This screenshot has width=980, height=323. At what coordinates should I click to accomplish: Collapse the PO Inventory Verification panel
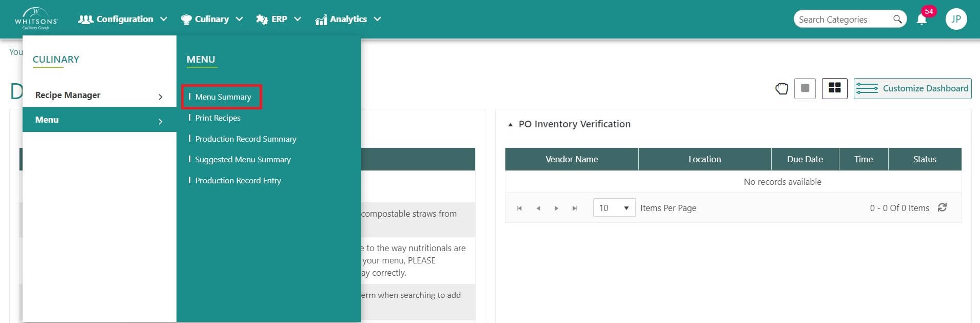(x=510, y=124)
